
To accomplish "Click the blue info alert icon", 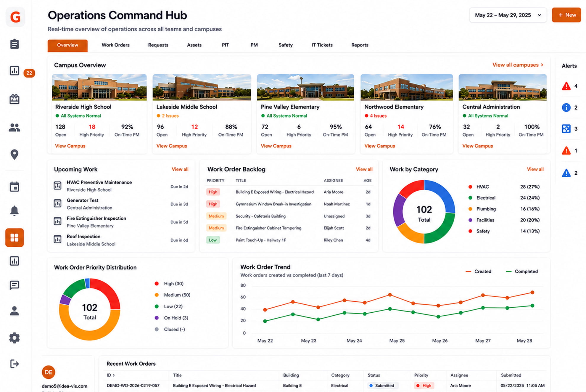I will 566,107.
